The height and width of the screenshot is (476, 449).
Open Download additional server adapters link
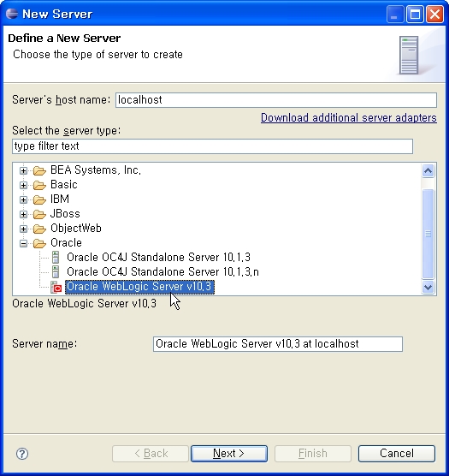tap(349, 118)
